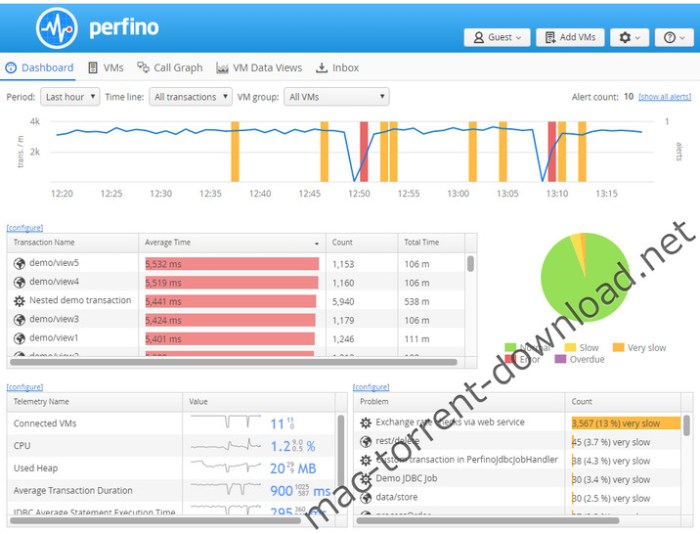Select the demo/view5 transaction name
Image resolution: width=700 pixels, height=534 pixels.
coord(54,263)
